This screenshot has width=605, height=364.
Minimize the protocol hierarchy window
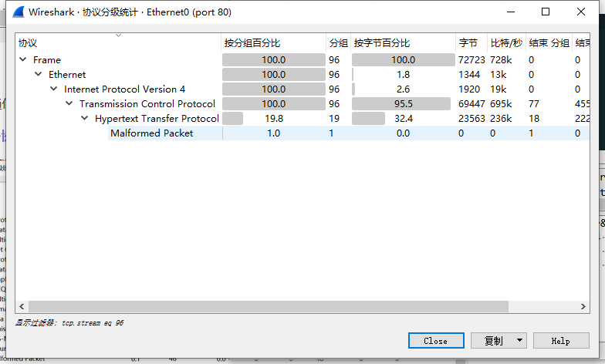point(511,12)
